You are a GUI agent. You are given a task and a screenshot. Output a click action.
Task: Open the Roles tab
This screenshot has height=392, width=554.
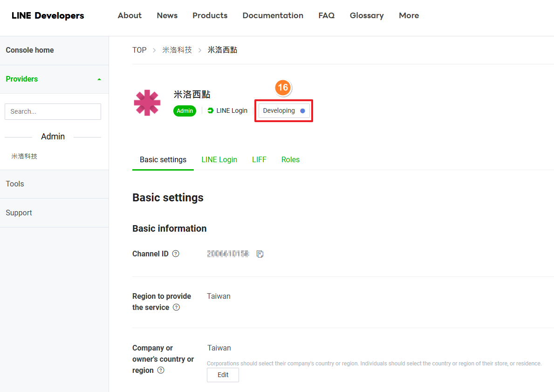coord(290,159)
